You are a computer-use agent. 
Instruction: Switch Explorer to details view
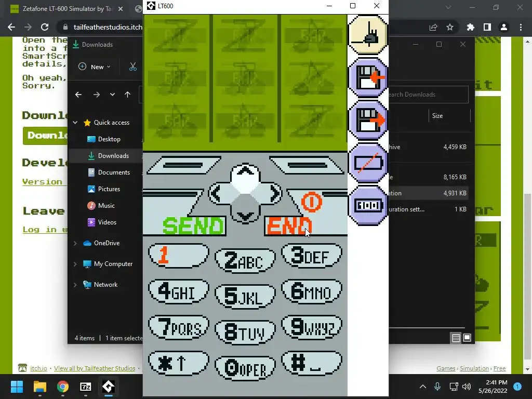click(456, 338)
